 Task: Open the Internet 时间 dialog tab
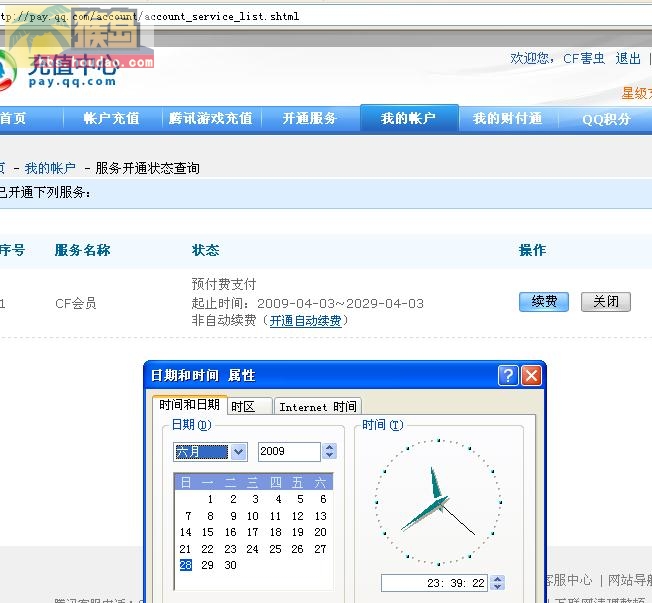318,406
